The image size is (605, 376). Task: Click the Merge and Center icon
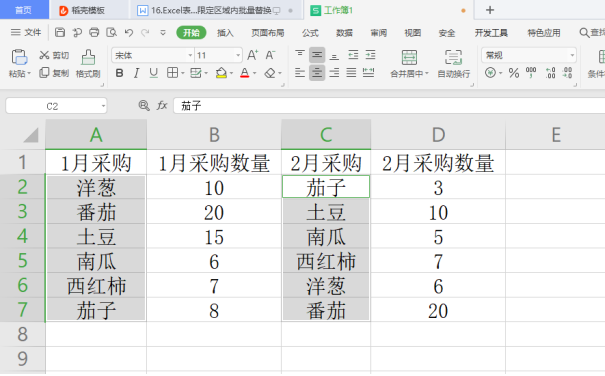(x=409, y=57)
